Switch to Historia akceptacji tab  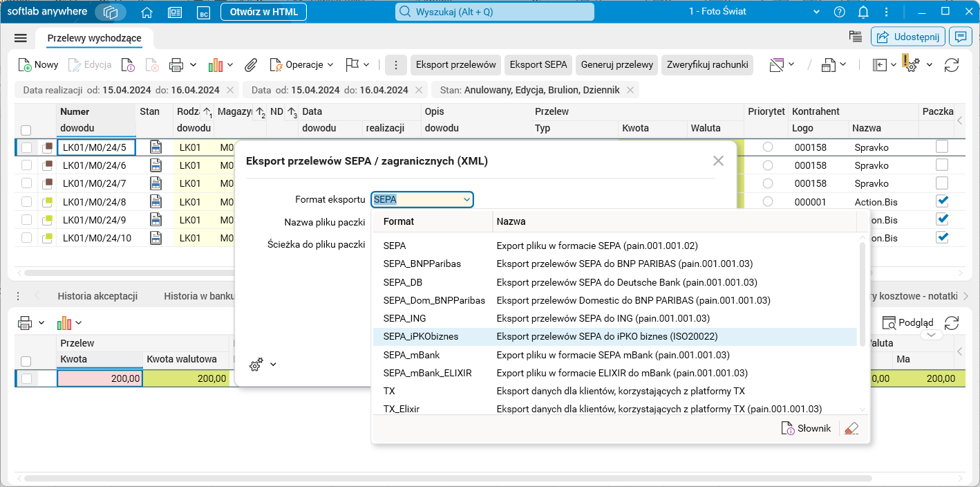tap(97, 296)
